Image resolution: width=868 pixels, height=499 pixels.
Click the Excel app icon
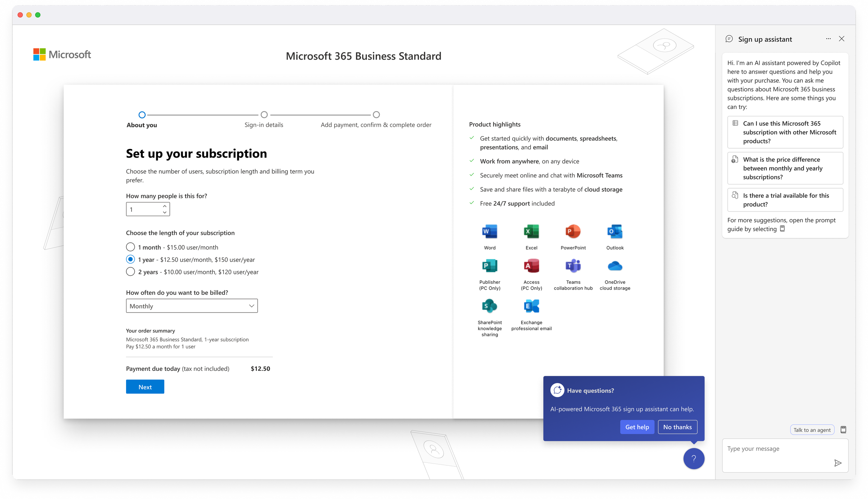click(x=531, y=232)
